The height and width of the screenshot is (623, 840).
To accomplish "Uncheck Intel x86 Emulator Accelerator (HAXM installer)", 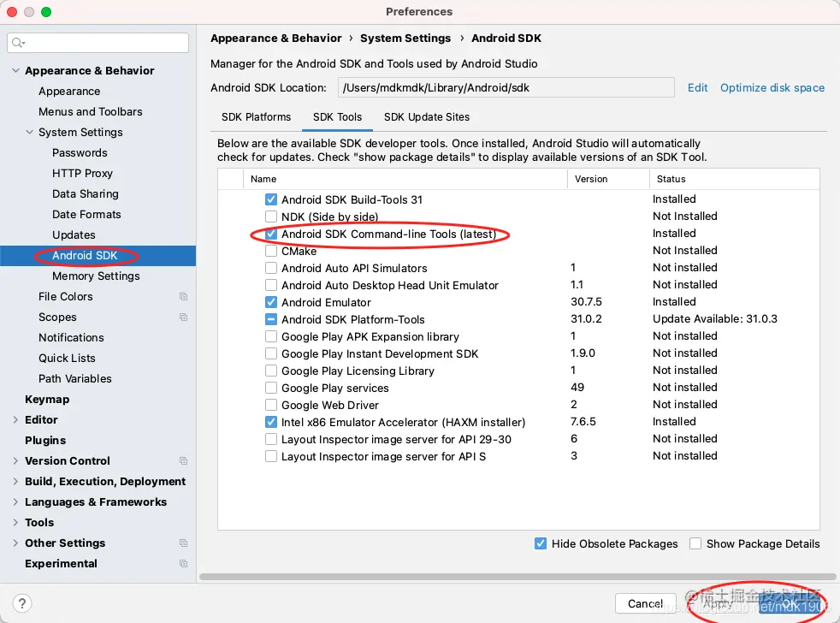I will [271, 423].
